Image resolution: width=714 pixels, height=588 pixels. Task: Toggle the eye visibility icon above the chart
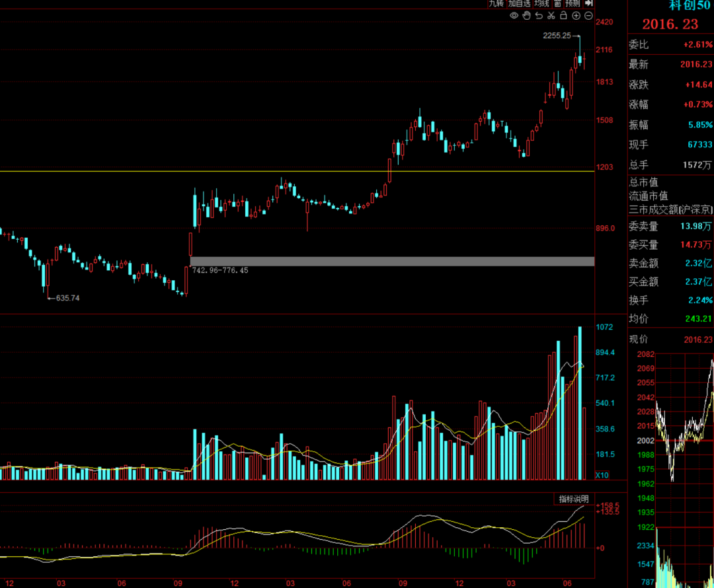coord(514,16)
